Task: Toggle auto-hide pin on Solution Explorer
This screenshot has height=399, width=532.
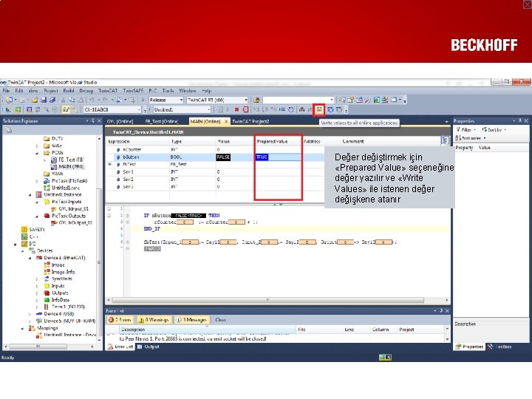Action: tap(92, 120)
